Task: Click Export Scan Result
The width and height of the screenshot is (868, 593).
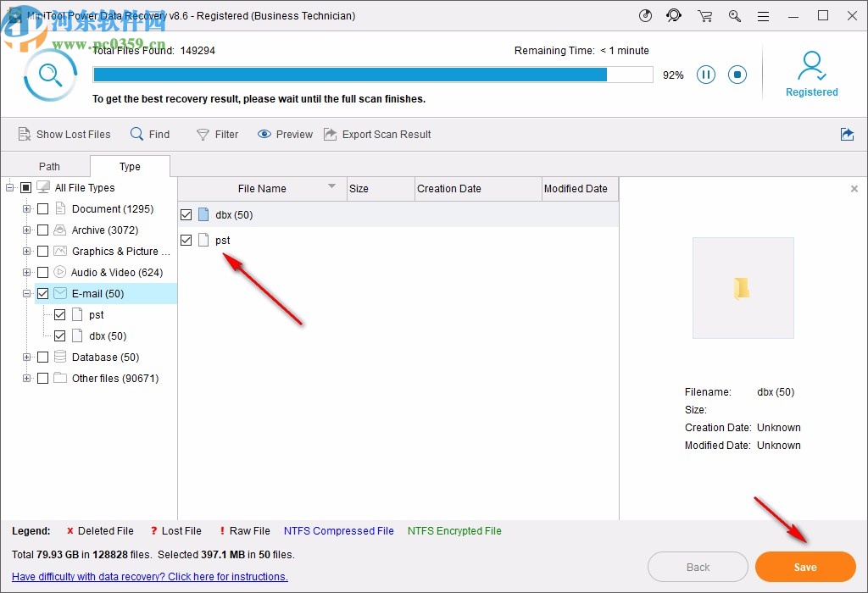Action: (x=377, y=134)
